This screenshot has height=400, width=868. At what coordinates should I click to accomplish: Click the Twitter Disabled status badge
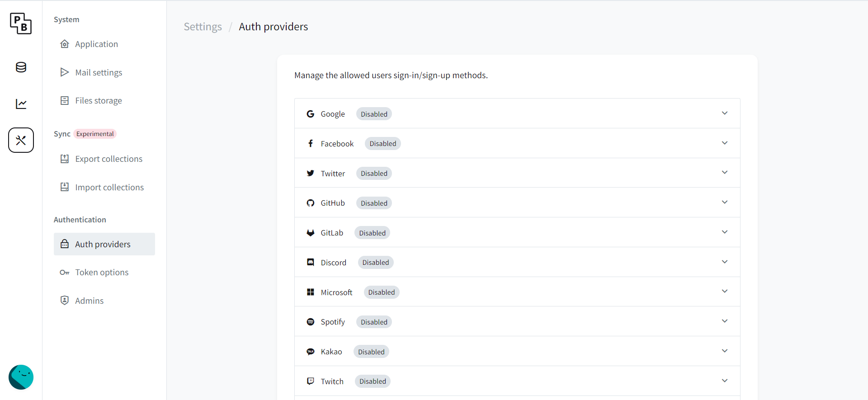coord(374,173)
